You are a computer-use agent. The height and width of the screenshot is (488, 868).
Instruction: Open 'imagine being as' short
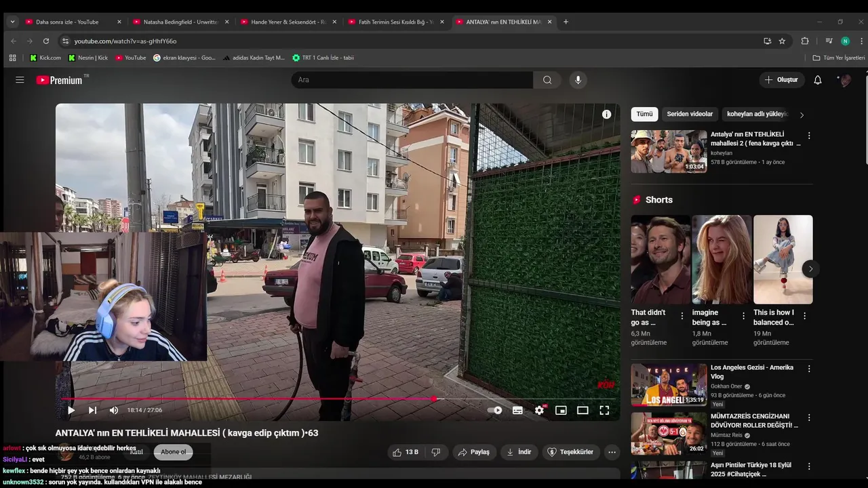(x=722, y=260)
